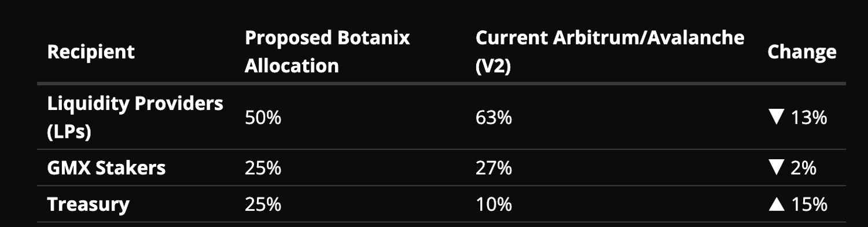Select GMX Stakers 25% Botanix cell
The height and width of the screenshot is (227, 868).
[263, 168]
